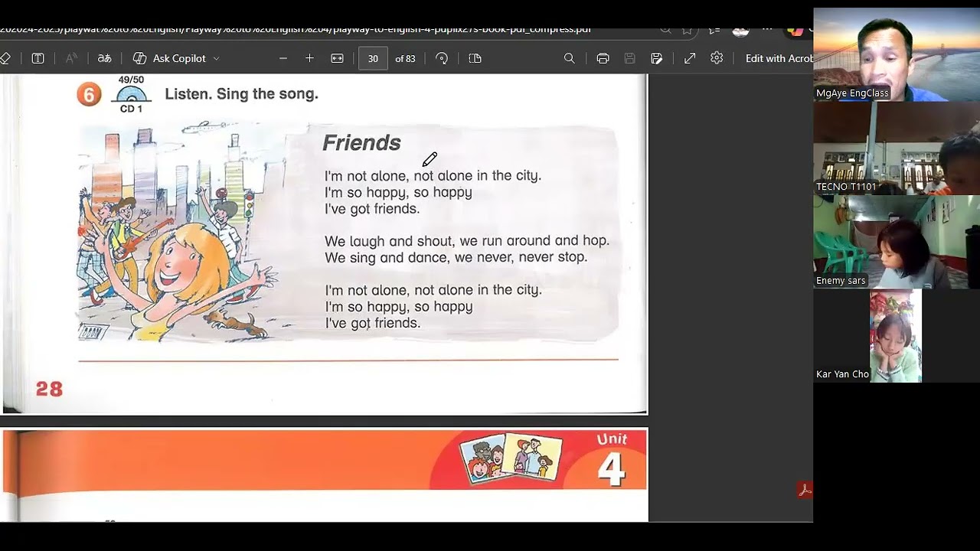Screen dimensions: 980x551
Task: Click Edit with Acrobat button
Action: pyautogui.click(x=778, y=58)
